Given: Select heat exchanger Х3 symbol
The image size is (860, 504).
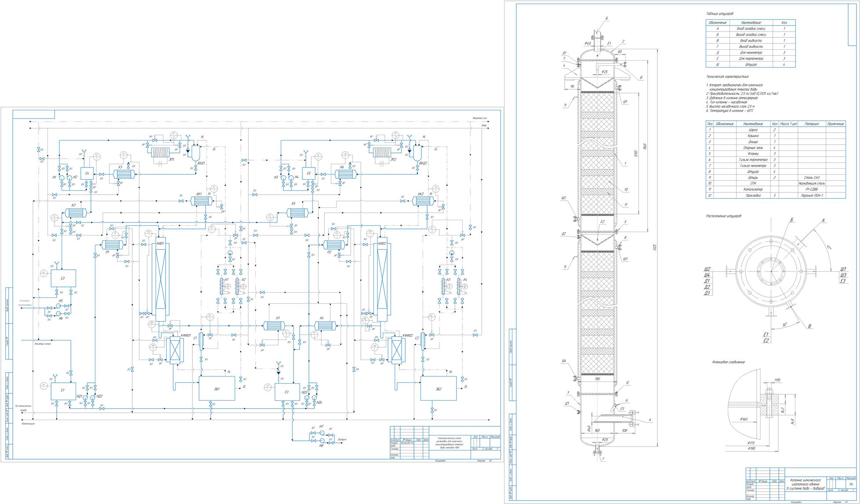Looking at the screenshot, I should 125,174.
